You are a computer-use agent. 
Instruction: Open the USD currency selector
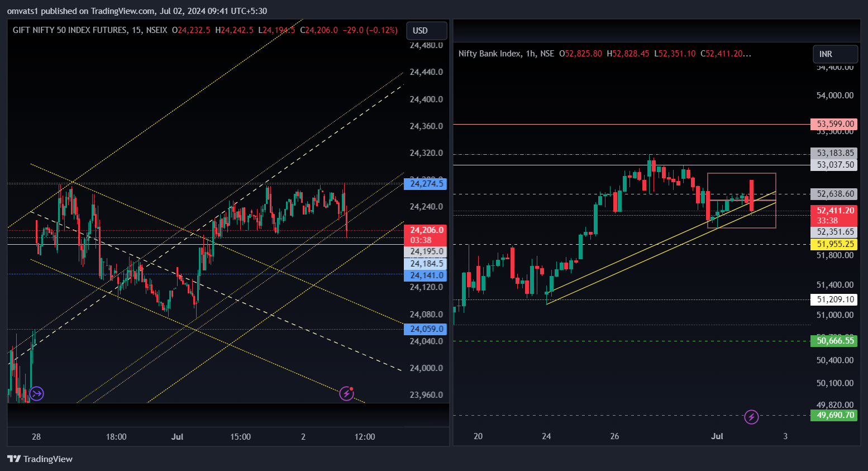427,31
